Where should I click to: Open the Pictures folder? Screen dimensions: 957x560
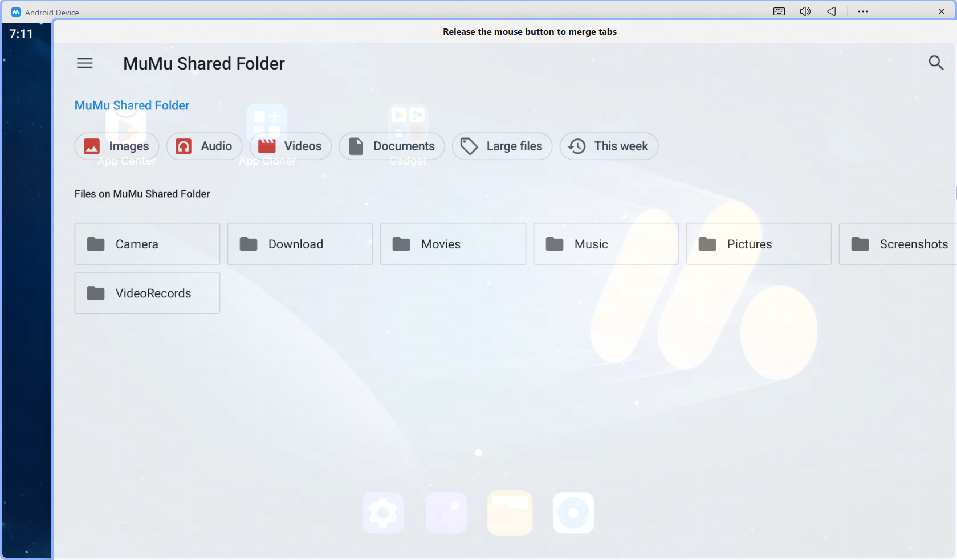[759, 244]
